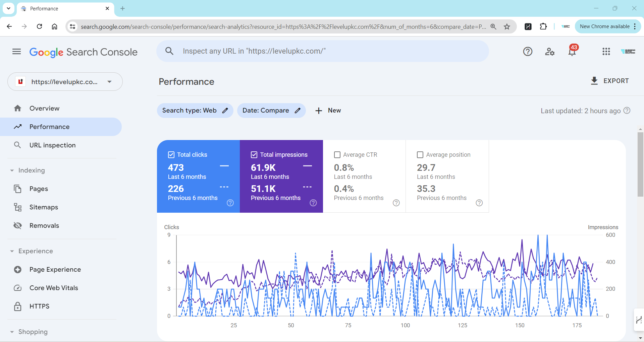The height and width of the screenshot is (342, 644).
Task: Edit the Date: Compare filter
Action: tap(271, 111)
